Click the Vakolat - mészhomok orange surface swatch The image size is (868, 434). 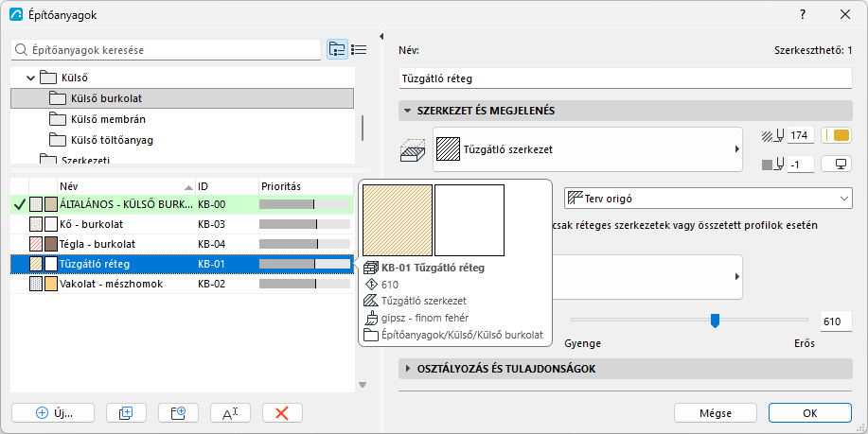(x=51, y=284)
